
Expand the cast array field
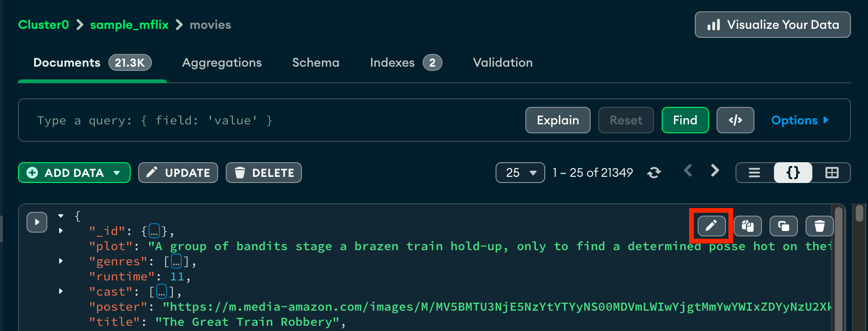pos(61,291)
